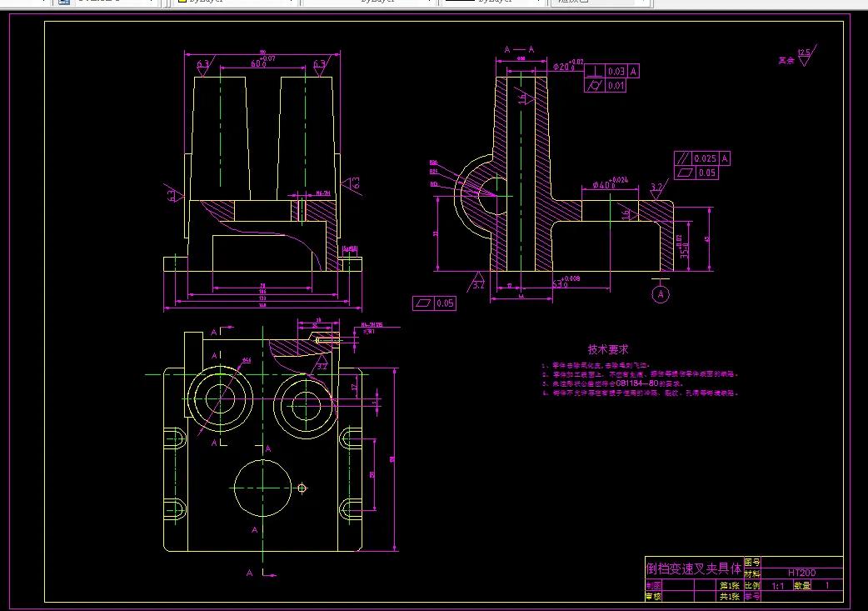The height and width of the screenshot is (611, 868).
Task: Select the 材料 label cell
Action: (752, 573)
